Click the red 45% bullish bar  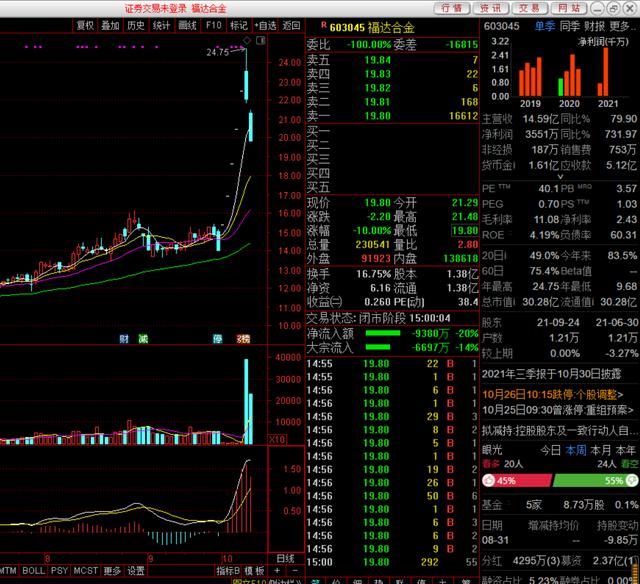point(517,481)
